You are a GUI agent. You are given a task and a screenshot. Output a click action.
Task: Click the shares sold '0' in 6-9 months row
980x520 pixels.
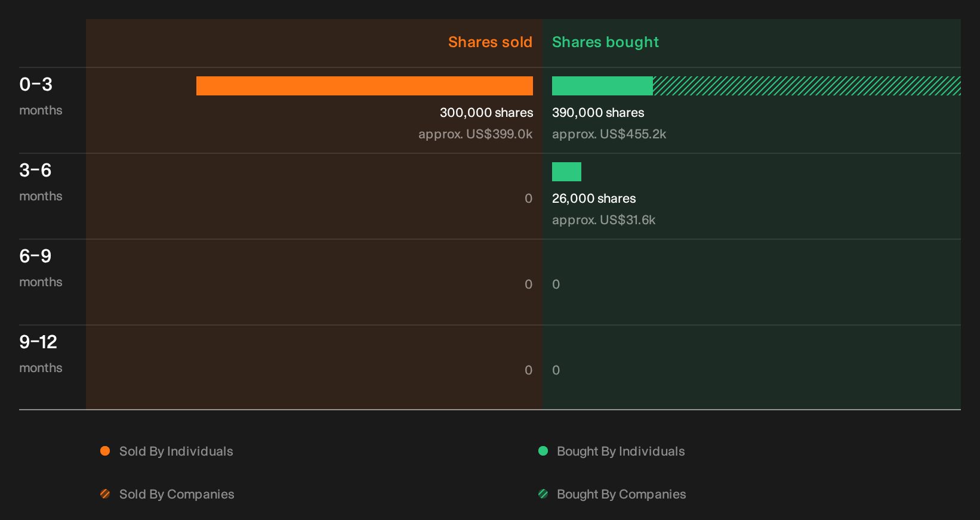click(528, 284)
